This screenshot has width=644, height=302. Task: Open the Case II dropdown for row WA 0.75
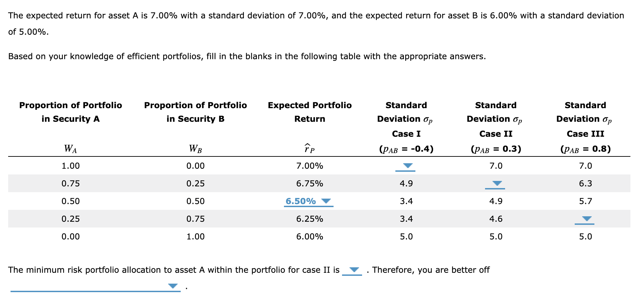[497, 184]
